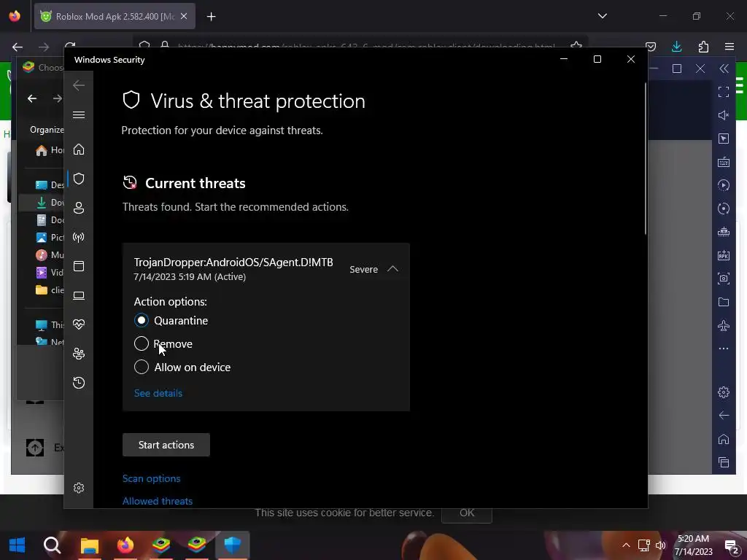Viewport: 747px width, 560px height.
Task: Mute volume in BlueStacks sidebar
Action: click(x=723, y=115)
